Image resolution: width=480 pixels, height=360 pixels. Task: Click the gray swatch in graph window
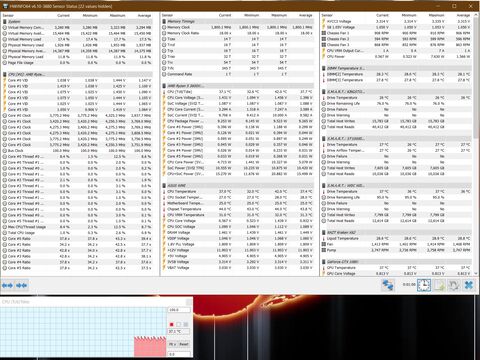point(186,324)
